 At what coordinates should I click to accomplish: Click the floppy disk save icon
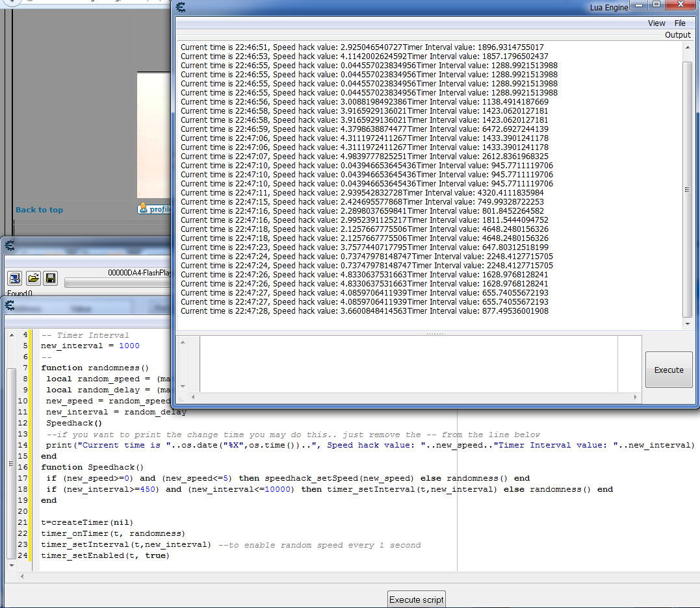point(50,279)
